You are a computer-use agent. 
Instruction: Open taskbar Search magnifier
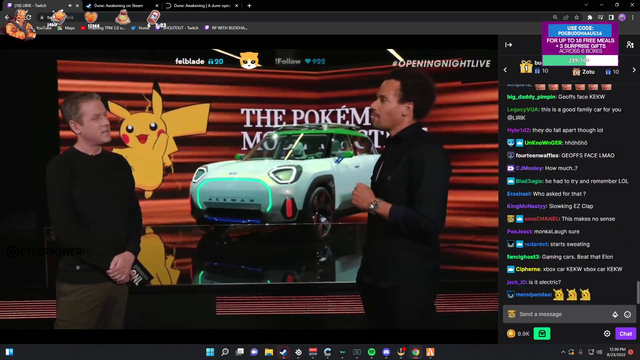pyautogui.click(x=224, y=352)
